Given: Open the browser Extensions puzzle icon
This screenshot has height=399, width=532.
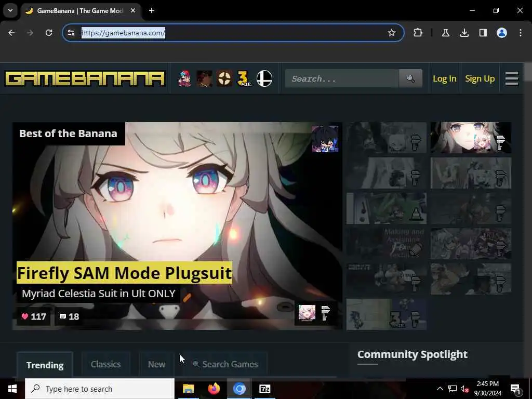Looking at the screenshot, I should point(418,33).
